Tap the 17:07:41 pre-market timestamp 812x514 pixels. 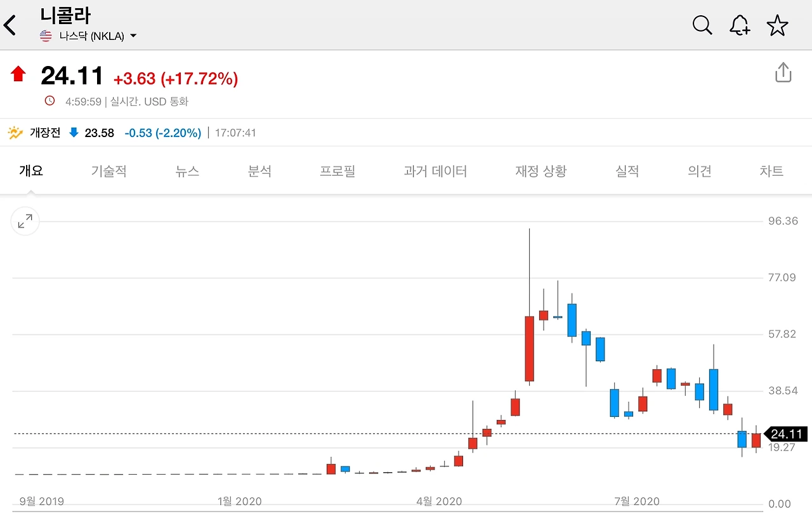[x=235, y=133]
